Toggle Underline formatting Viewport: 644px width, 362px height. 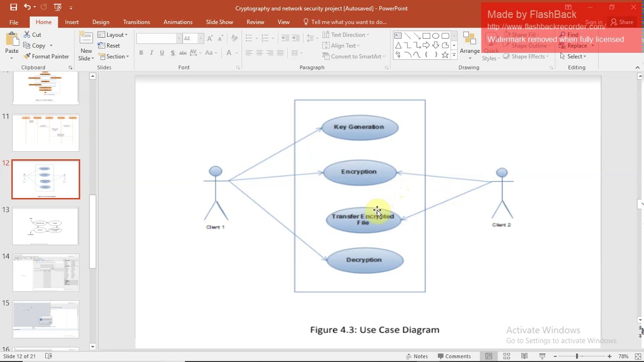(x=162, y=53)
